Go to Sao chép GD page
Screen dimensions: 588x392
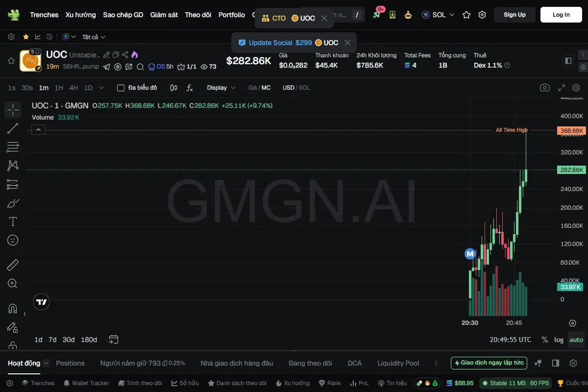123,15
